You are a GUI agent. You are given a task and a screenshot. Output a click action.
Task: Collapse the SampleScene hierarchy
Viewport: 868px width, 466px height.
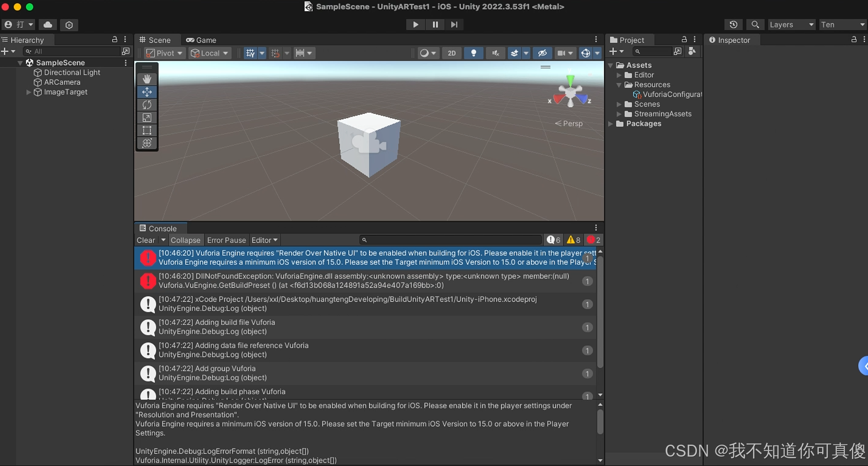[x=20, y=63]
